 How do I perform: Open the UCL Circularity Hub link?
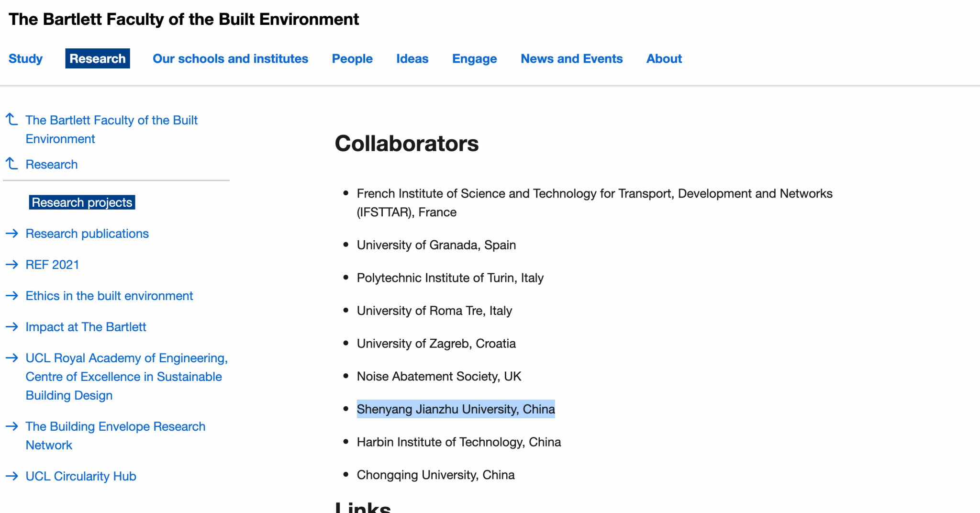(81, 476)
